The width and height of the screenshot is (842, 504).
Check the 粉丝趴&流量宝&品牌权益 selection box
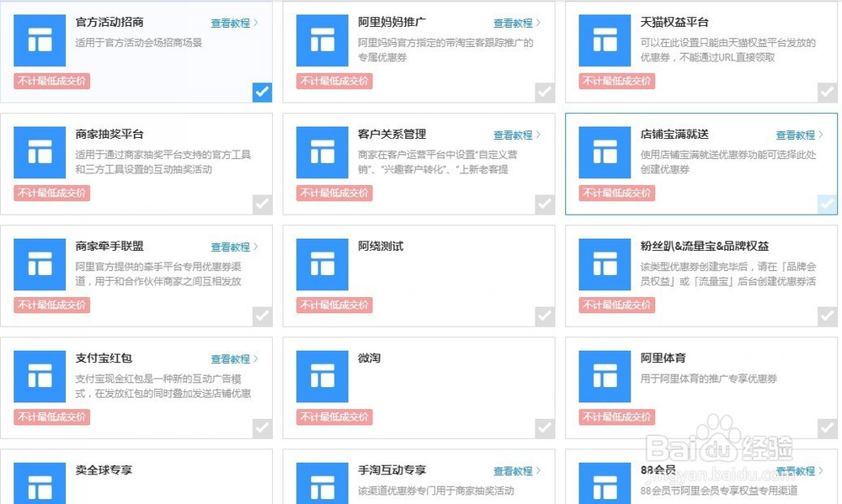(x=827, y=316)
